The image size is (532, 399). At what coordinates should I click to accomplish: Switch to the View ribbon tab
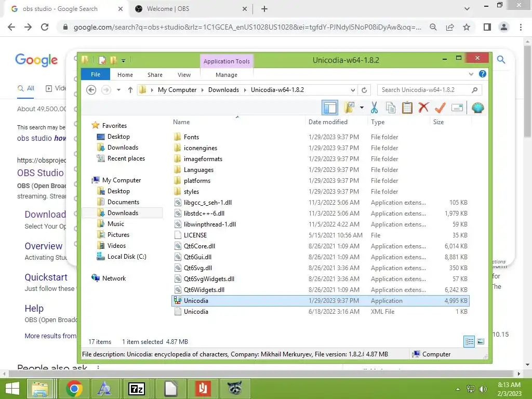(184, 75)
